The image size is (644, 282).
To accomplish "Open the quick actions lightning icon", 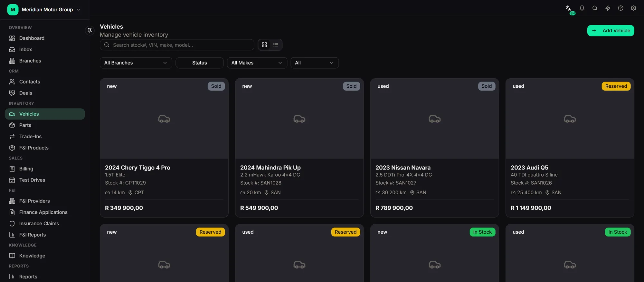I will click(x=608, y=8).
